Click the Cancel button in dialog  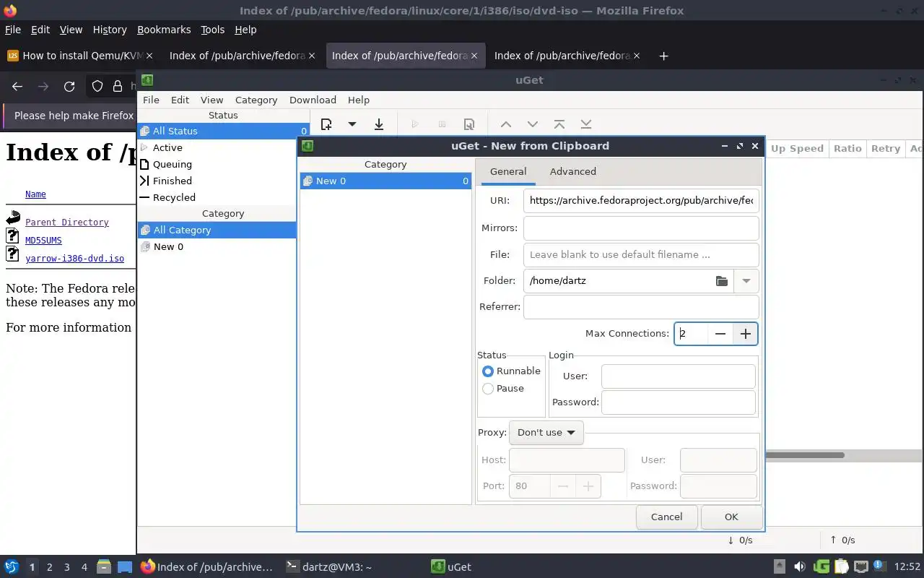(x=666, y=517)
